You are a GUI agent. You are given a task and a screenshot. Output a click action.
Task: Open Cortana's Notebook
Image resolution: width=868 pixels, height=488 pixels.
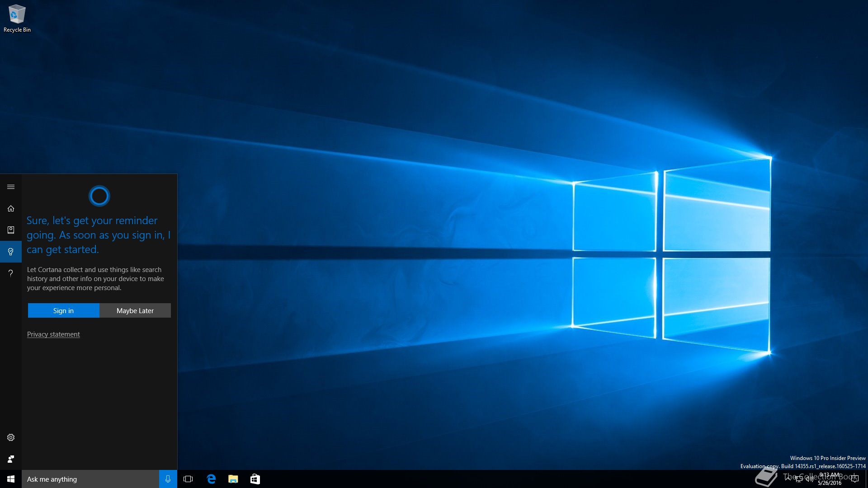coord(11,230)
